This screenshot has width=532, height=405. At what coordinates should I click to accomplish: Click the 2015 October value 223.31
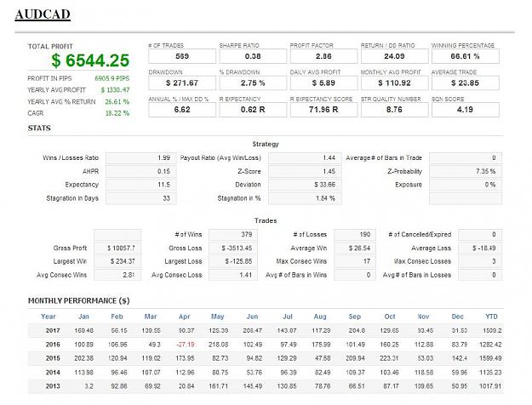(389, 358)
